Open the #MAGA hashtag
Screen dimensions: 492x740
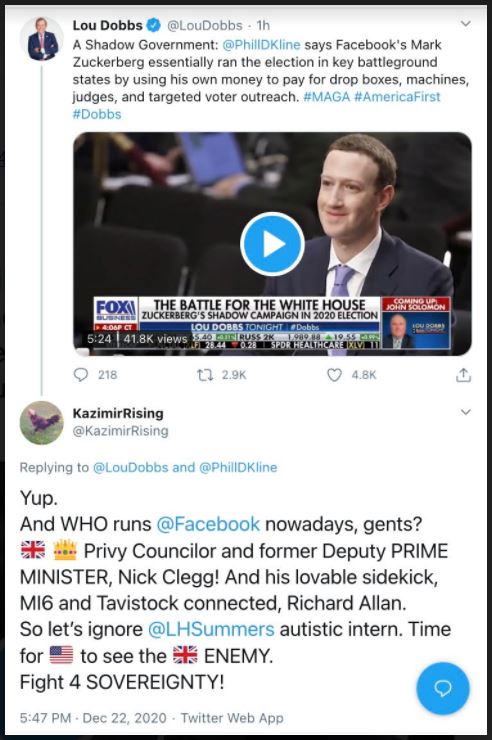click(x=327, y=97)
